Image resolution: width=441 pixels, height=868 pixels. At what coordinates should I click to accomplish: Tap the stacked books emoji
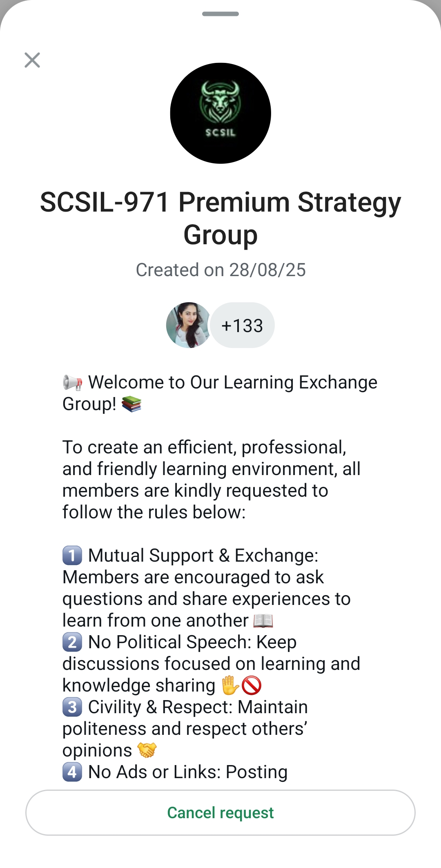point(131,404)
